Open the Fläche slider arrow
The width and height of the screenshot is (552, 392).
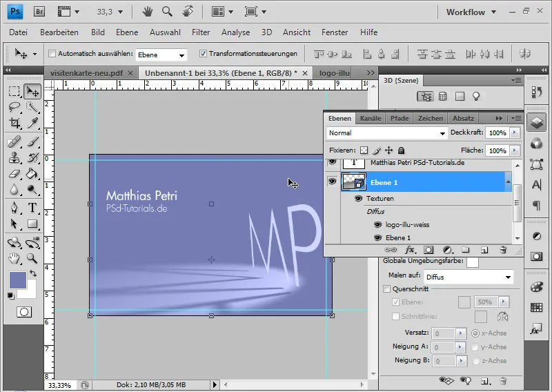[515, 150]
